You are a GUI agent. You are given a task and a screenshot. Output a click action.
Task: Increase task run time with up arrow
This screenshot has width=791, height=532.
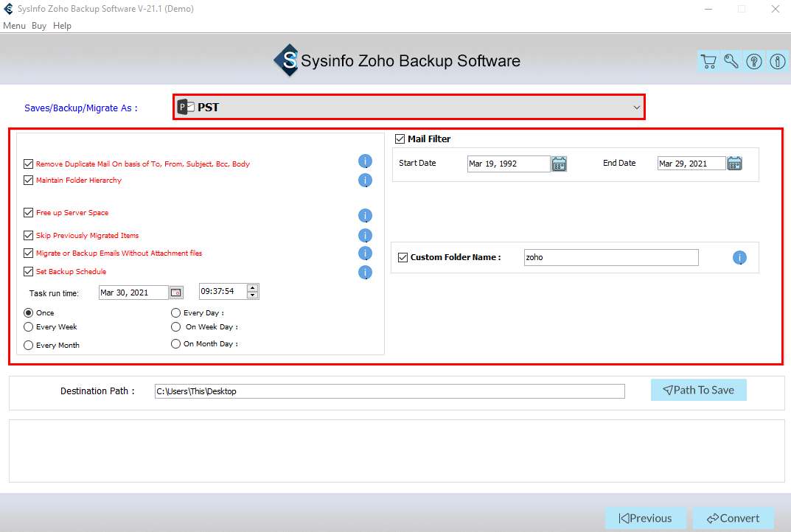pos(252,288)
